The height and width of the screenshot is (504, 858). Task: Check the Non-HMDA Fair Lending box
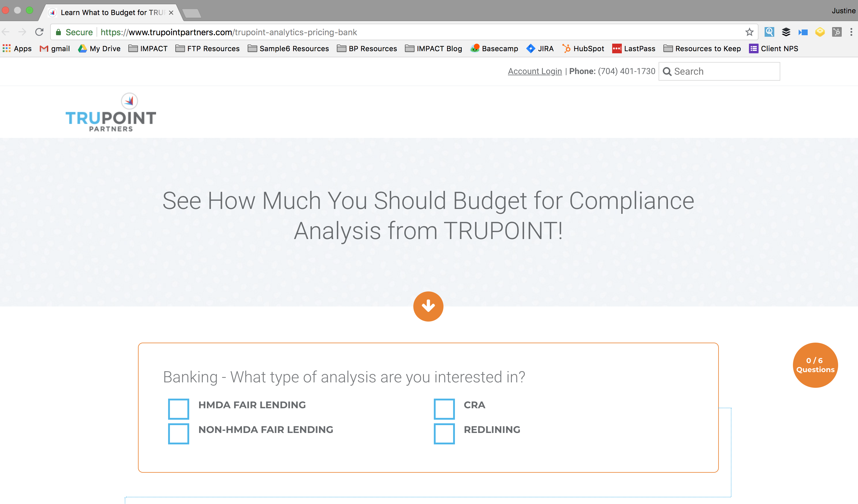[x=178, y=434]
